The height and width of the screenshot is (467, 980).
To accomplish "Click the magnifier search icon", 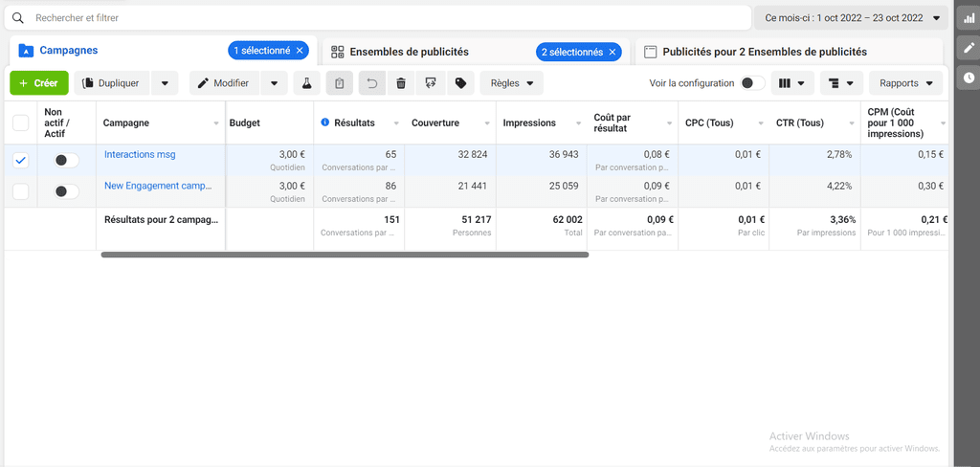I will 17,18.
